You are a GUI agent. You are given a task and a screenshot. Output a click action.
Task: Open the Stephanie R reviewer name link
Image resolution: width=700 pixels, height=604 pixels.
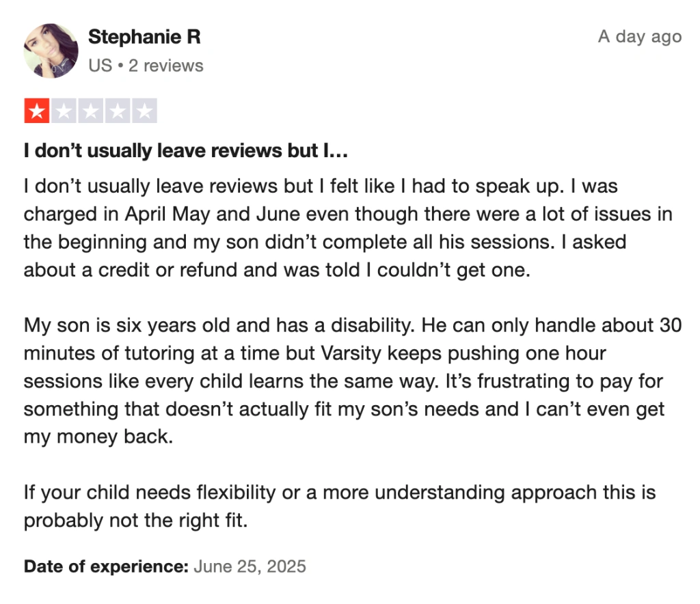tap(144, 37)
